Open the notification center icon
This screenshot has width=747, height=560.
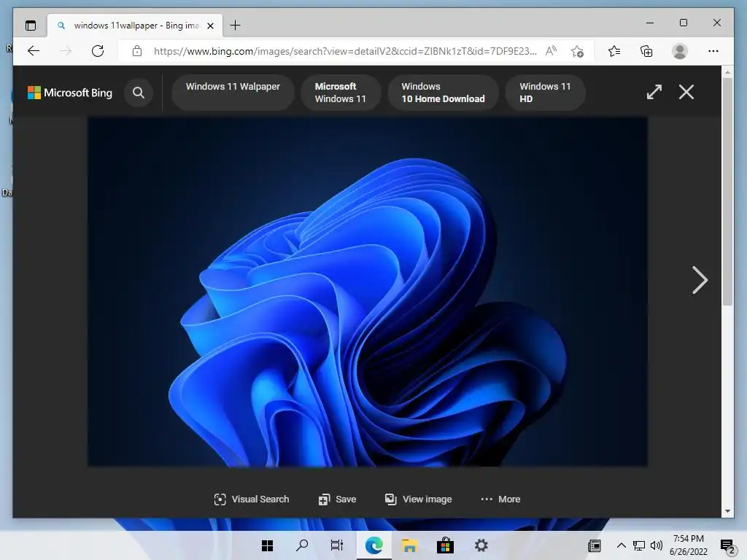click(x=727, y=546)
